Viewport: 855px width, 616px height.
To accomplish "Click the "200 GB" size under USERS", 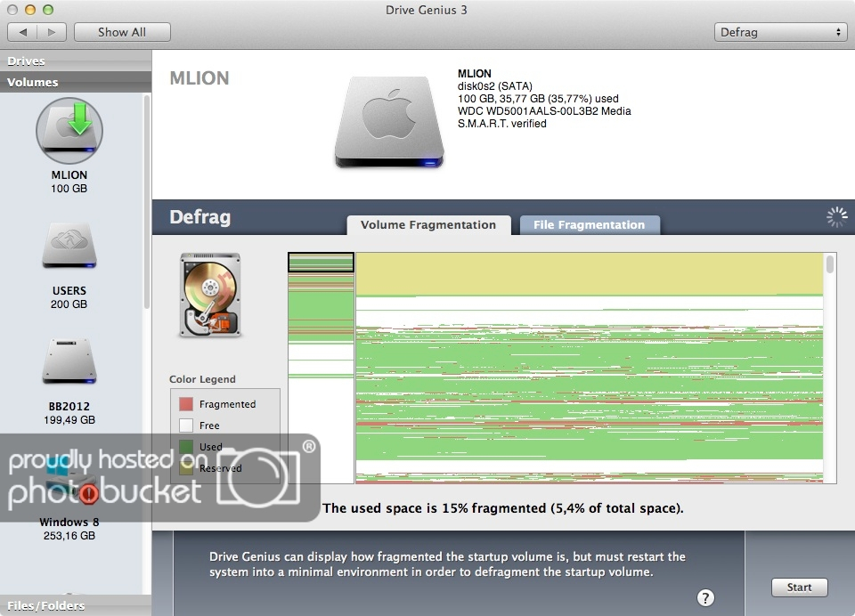I will click(69, 304).
